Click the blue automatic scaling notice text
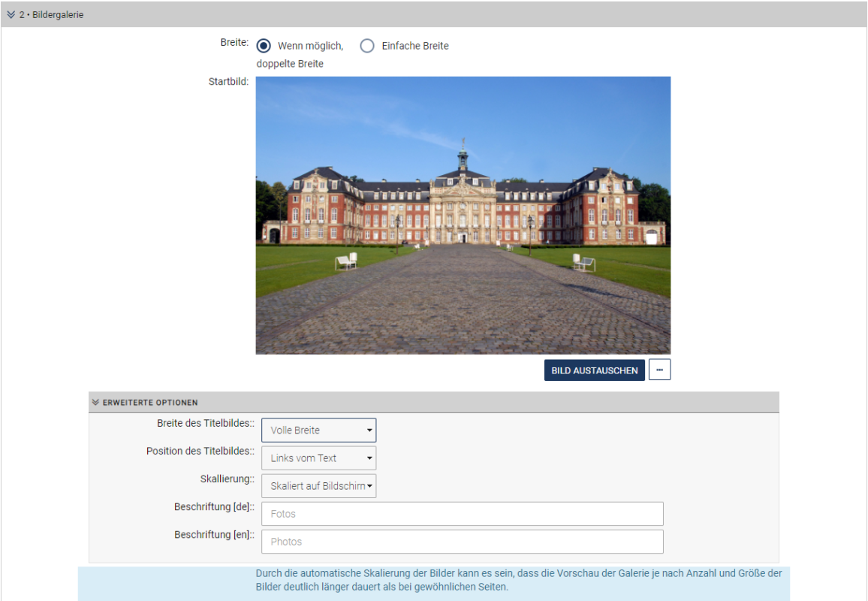This screenshot has height=601, width=868. (x=518, y=580)
